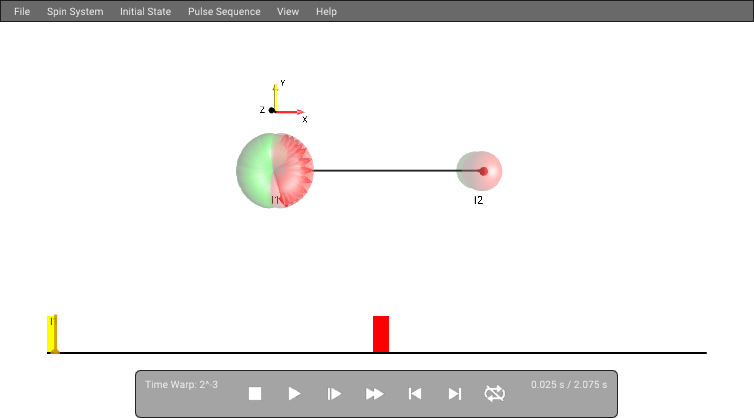The height and width of the screenshot is (418, 754).
Task: Click the elapsed time readout
Action: tap(569, 385)
